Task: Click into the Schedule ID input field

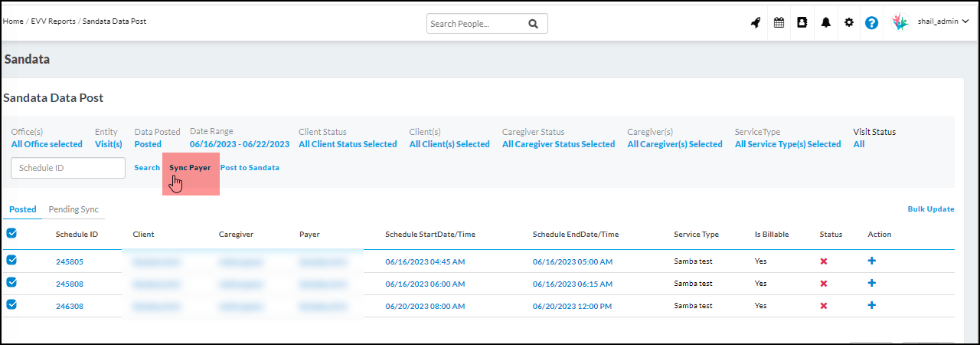Action: pyautogui.click(x=68, y=168)
